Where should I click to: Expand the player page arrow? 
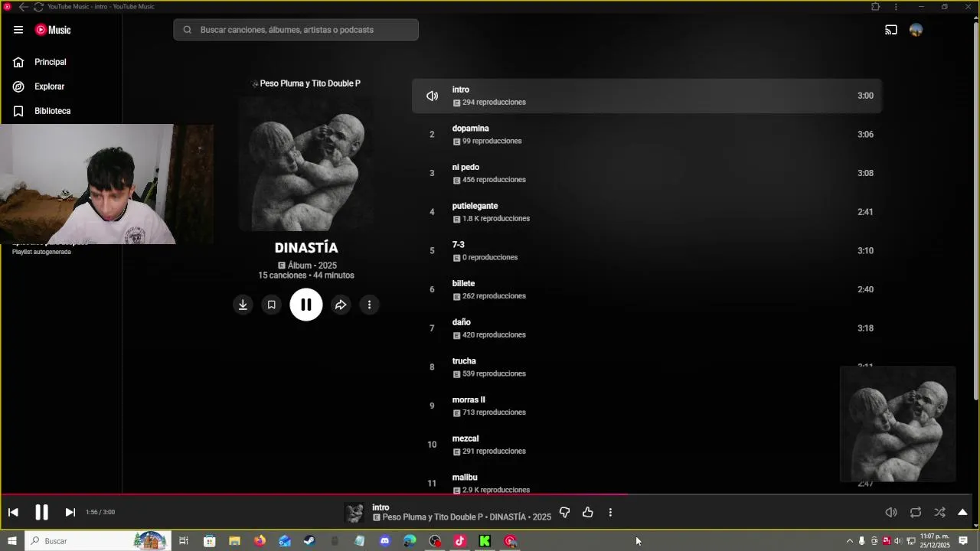click(963, 512)
